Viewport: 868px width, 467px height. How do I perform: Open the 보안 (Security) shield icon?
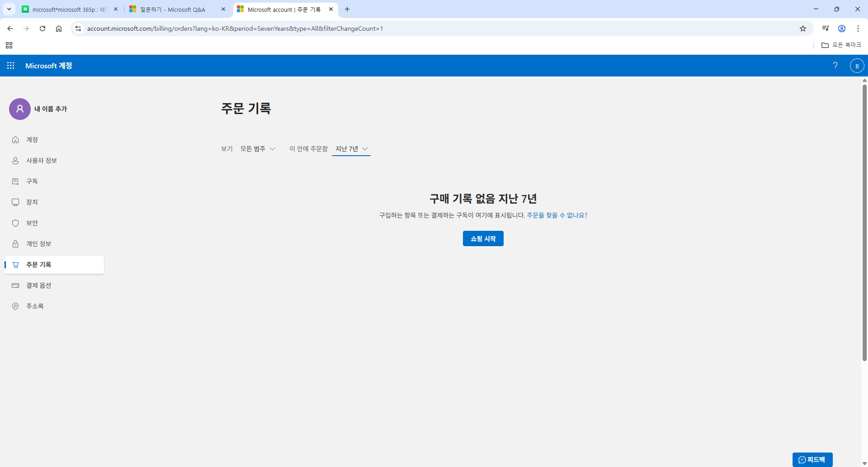pyautogui.click(x=16, y=223)
